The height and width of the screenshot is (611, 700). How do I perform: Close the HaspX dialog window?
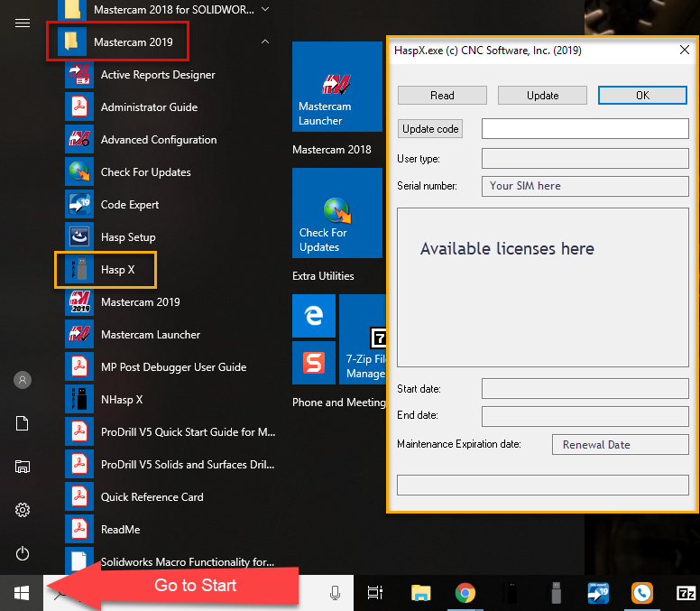[x=685, y=50]
